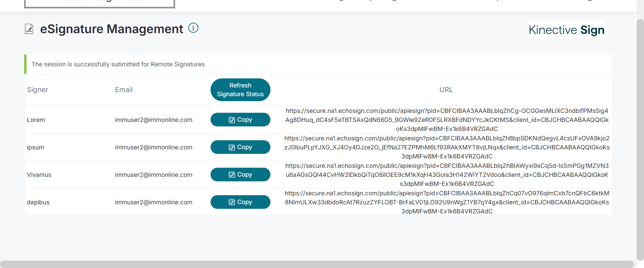Open Vivamus's echosign signing URL

(x=447, y=175)
